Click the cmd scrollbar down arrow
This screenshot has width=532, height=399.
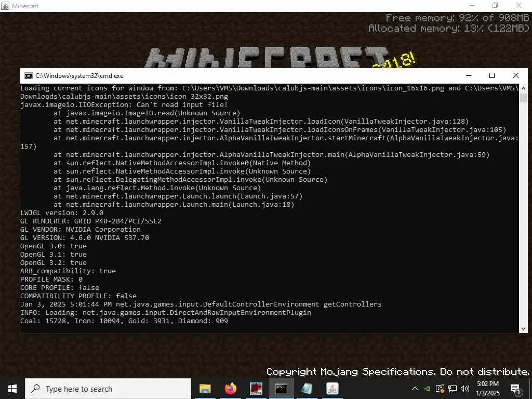523,328
